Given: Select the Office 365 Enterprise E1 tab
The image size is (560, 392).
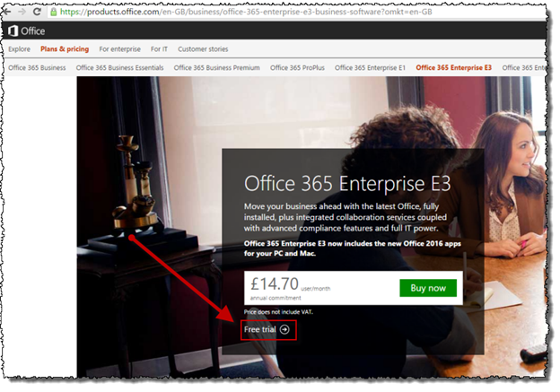Looking at the screenshot, I should point(370,67).
